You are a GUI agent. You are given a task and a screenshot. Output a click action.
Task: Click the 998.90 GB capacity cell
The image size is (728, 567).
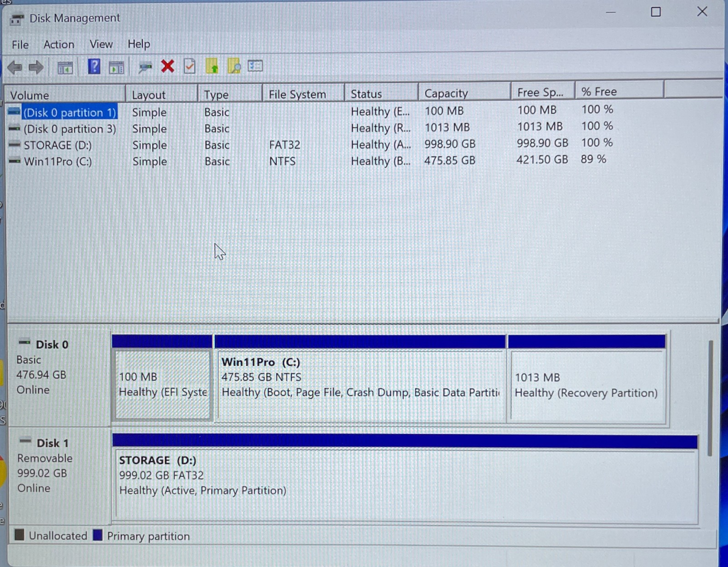click(450, 144)
